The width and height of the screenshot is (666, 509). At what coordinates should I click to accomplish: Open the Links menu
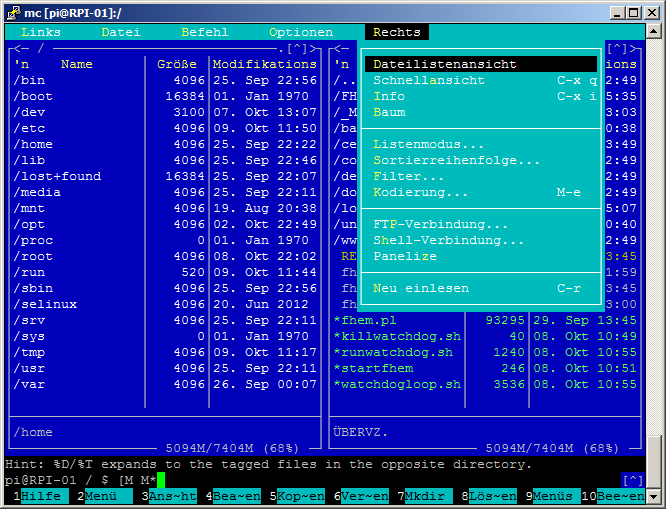point(40,32)
